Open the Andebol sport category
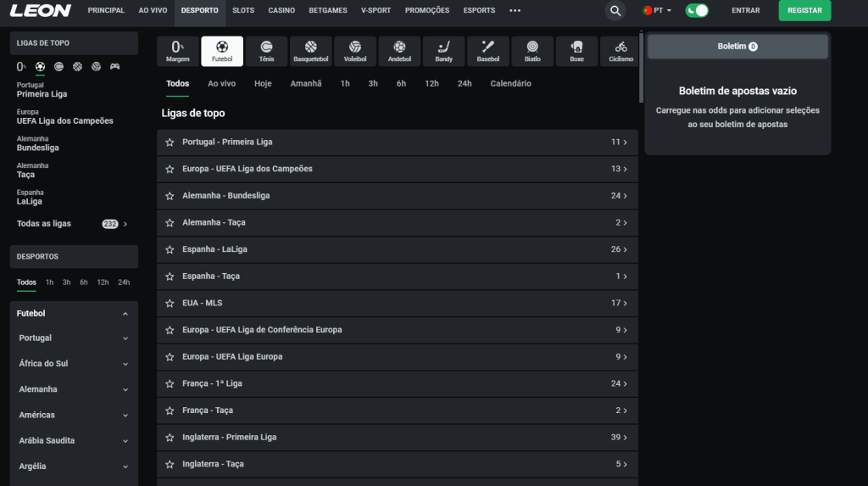This screenshot has height=486, width=868. [x=399, y=51]
